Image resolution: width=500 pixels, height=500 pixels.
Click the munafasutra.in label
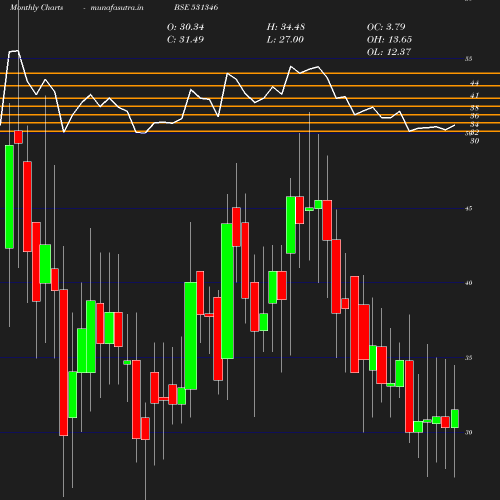117,7
